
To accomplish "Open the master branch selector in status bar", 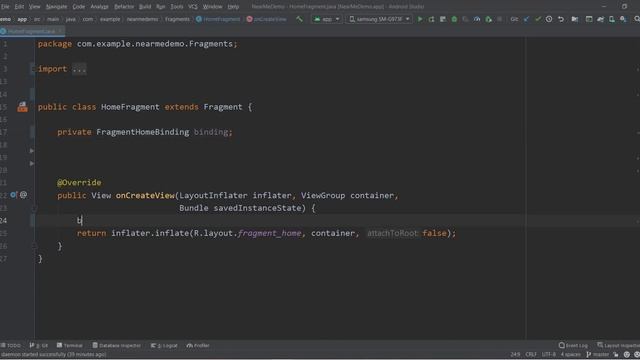I will tap(598, 354).
